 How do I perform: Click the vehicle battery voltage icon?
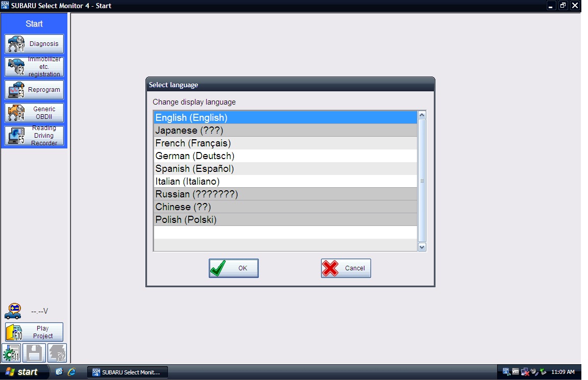click(13, 311)
